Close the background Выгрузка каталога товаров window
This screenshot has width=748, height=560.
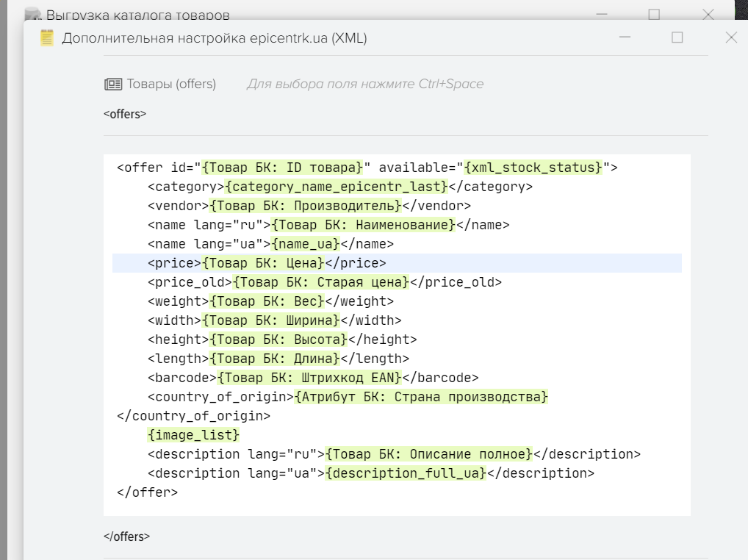point(708,14)
